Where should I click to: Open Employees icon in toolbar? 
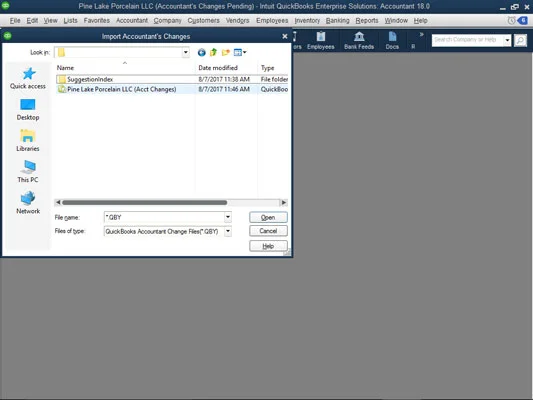pos(321,40)
